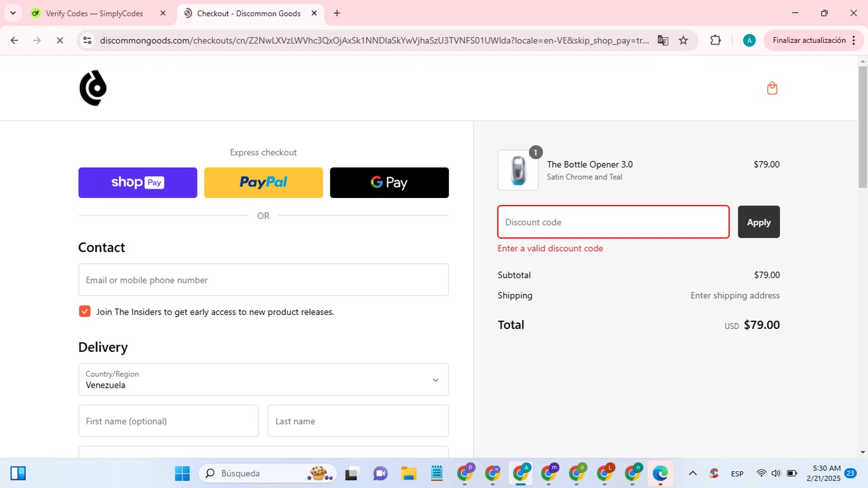
Task: Open Notepad app on taskbar
Action: point(437,474)
